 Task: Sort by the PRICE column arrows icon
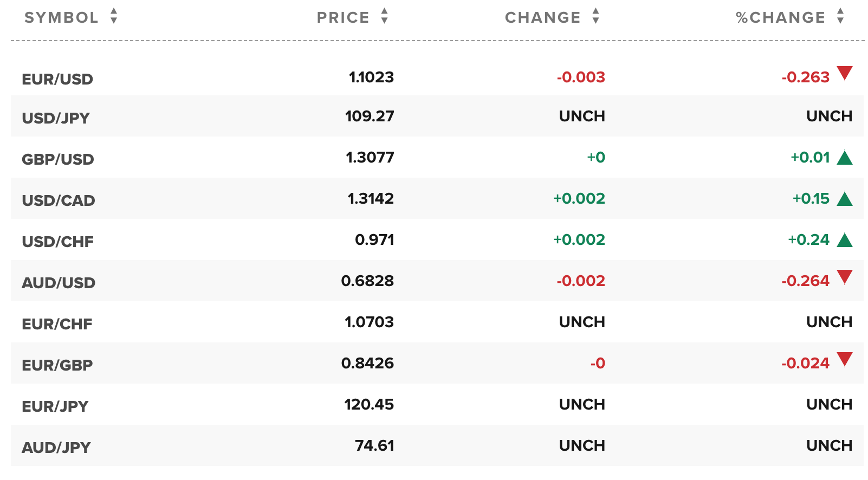click(x=384, y=16)
